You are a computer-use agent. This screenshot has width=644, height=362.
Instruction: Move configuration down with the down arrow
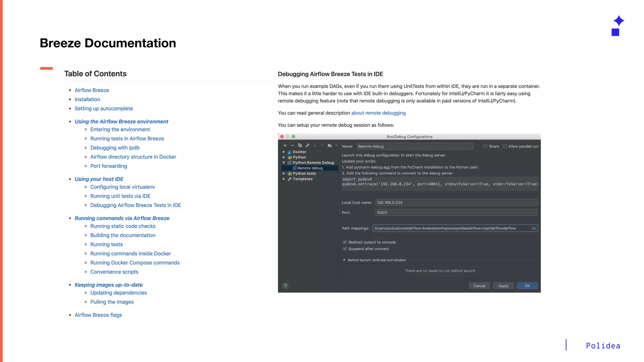[x=322, y=145]
